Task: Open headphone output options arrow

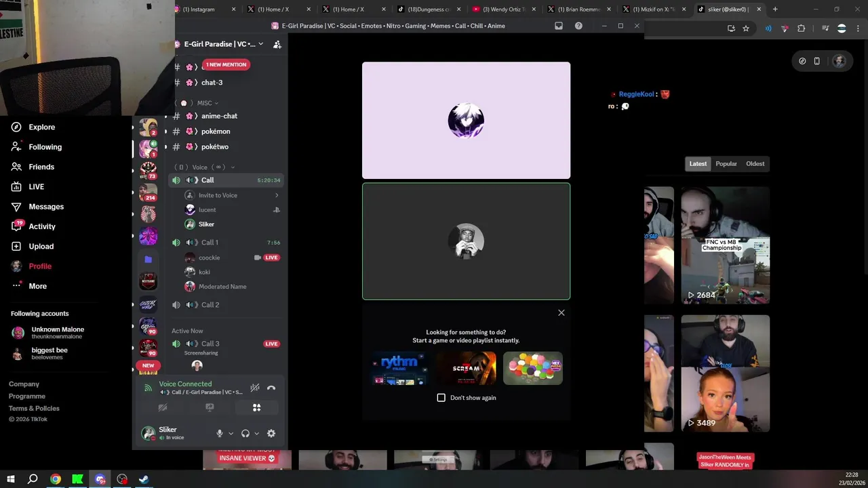Action: tap(256, 433)
